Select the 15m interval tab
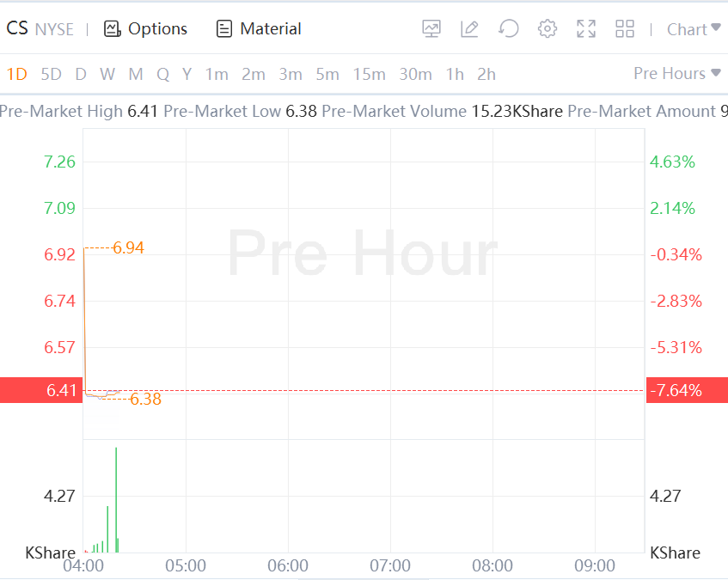 point(369,75)
